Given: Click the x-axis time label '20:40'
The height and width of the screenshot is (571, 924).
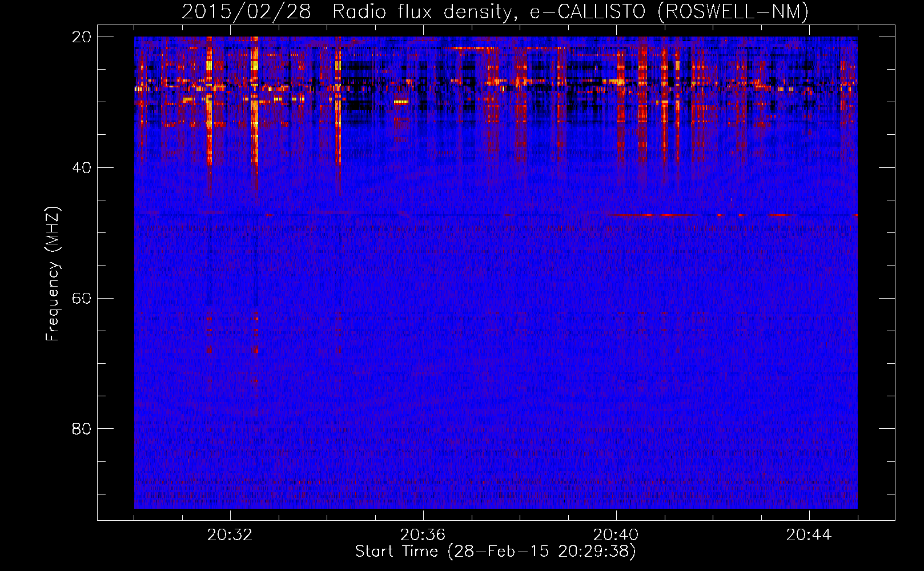Looking at the screenshot, I should (616, 534).
